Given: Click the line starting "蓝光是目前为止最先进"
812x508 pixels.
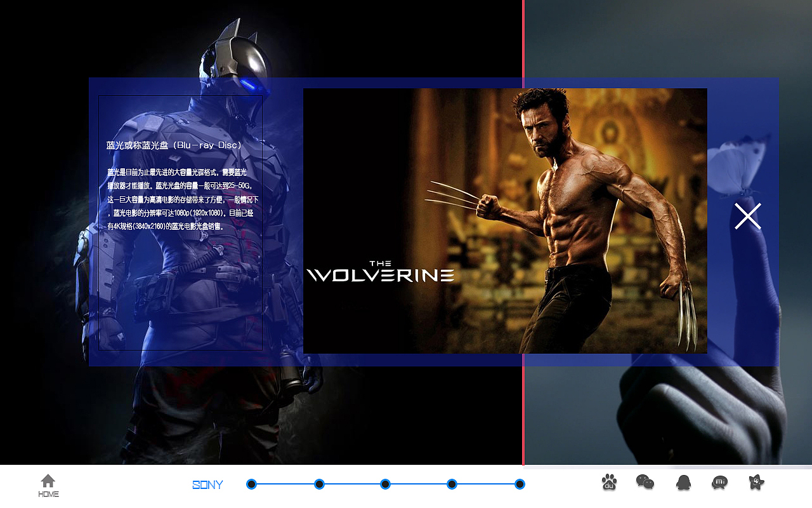Looking at the screenshot, I should pyautogui.click(x=177, y=172).
